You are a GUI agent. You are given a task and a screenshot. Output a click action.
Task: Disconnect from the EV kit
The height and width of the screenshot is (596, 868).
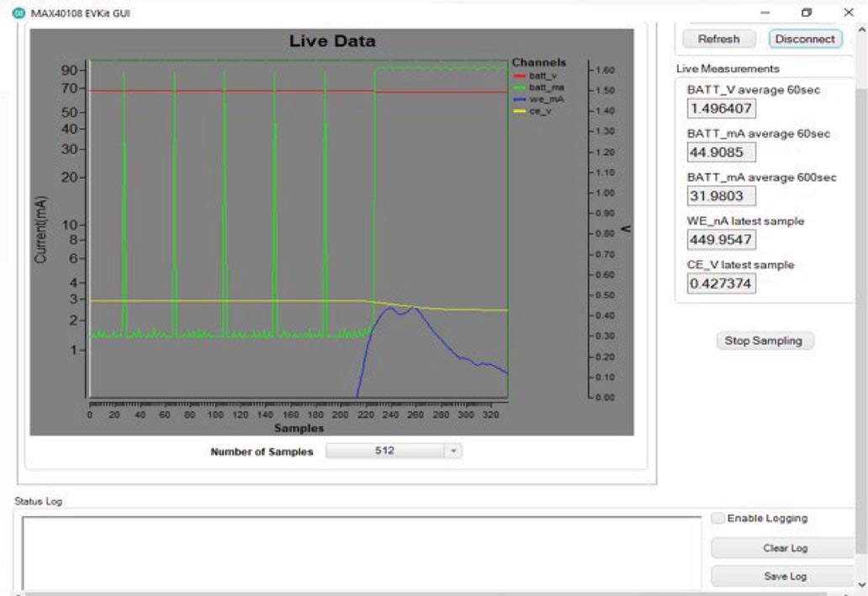pyautogui.click(x=805, y=39)
